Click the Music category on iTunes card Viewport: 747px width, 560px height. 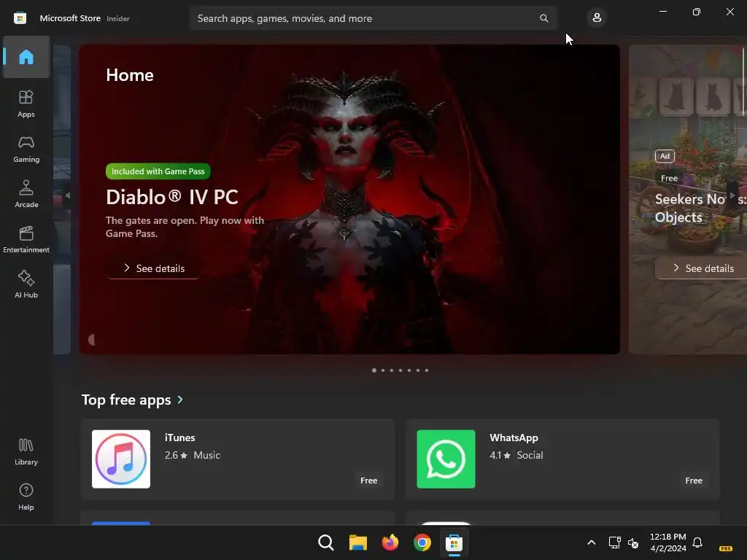click(206, 455)
